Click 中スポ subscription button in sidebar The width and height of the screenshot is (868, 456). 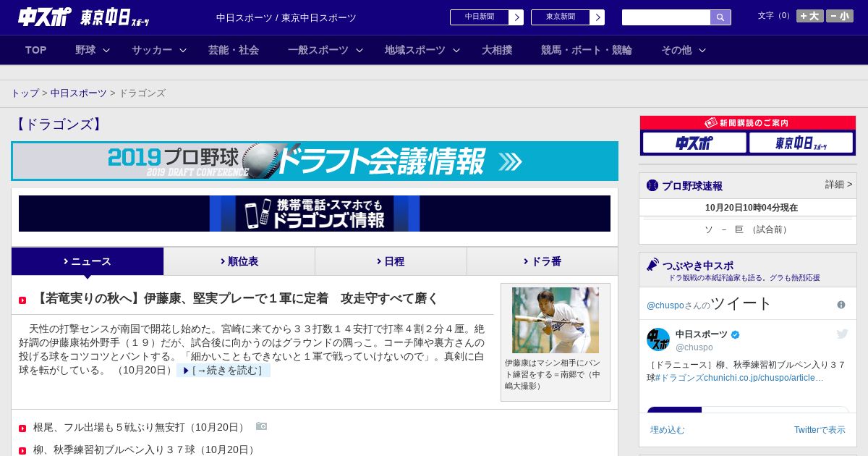pos(694,143)
